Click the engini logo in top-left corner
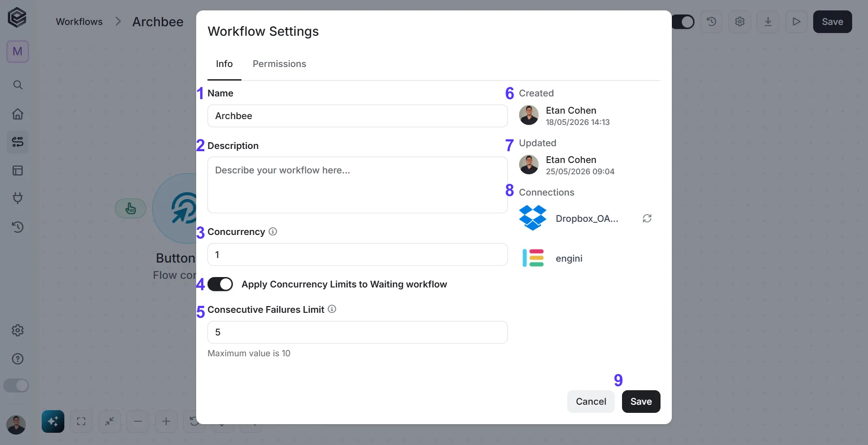Image resolution: width=868 pixels, height=445 pixels. 17,18
